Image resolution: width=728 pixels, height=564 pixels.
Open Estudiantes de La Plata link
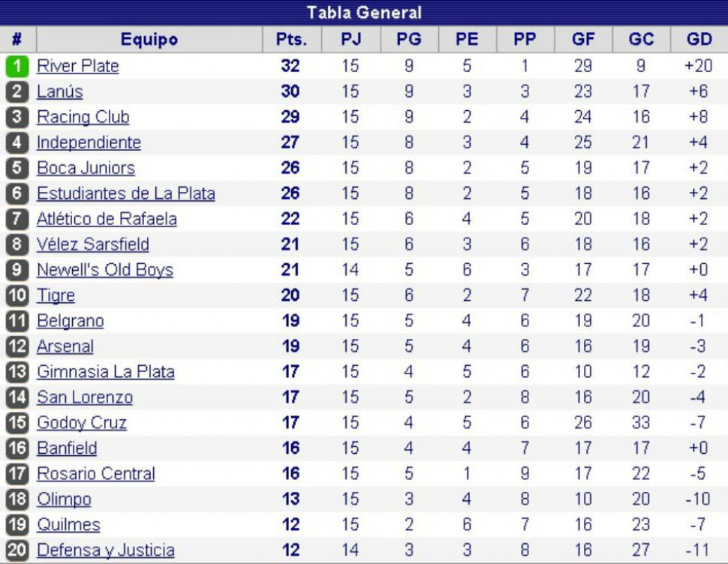click(x=126, y=193)
